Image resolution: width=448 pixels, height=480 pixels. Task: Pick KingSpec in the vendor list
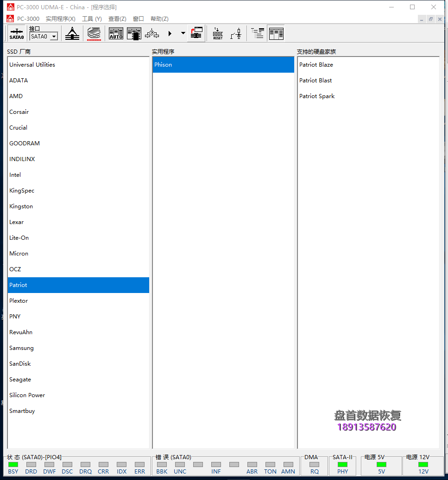(78, 191)
